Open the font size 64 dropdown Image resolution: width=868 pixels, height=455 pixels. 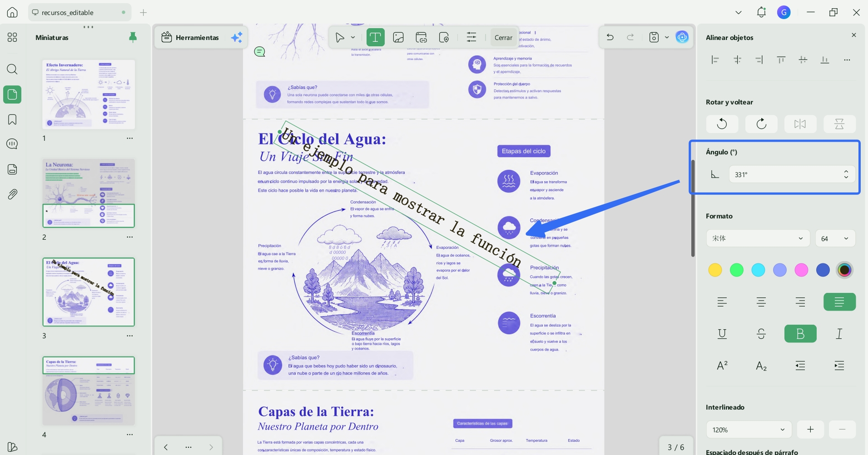[x=835, y=238]
